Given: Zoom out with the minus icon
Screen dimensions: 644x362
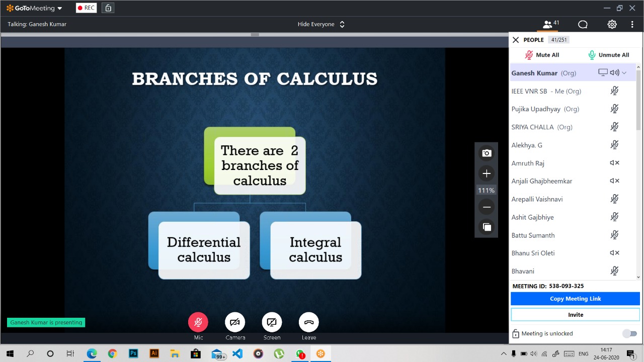Looking at the screenshot, I should [x=487, y=207].
